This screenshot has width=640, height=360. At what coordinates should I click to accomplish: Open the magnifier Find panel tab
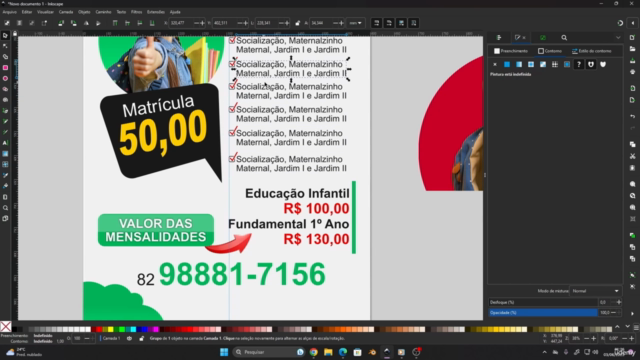pyautogui.click(x=564, y=38)
